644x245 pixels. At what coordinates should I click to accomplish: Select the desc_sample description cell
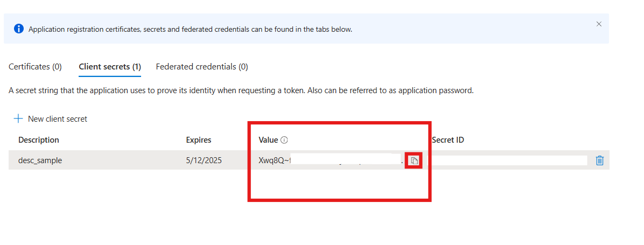point(40,160)
